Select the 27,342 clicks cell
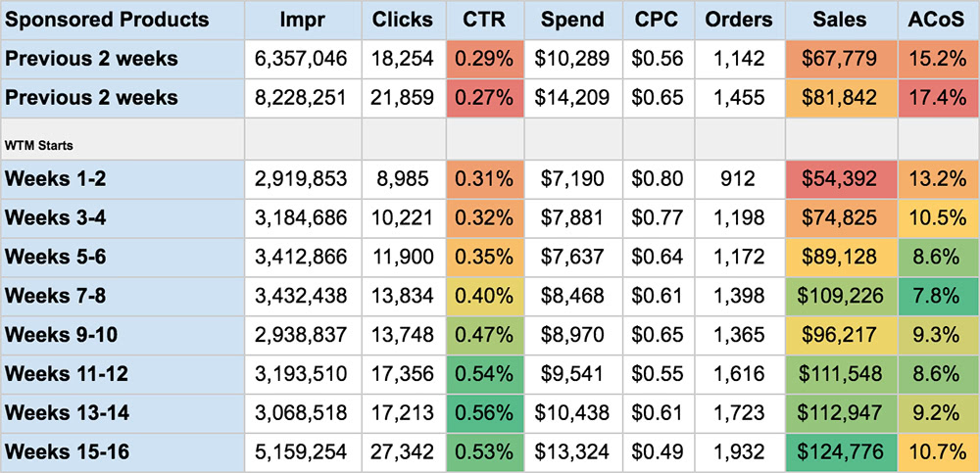 click(404, 453)
